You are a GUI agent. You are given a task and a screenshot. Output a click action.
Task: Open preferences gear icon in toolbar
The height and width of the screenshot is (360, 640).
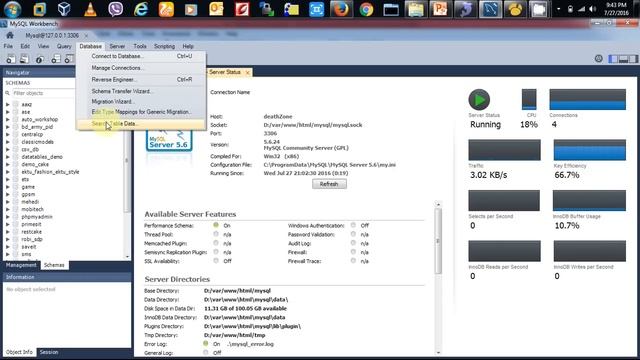click(x=598, y=59)
